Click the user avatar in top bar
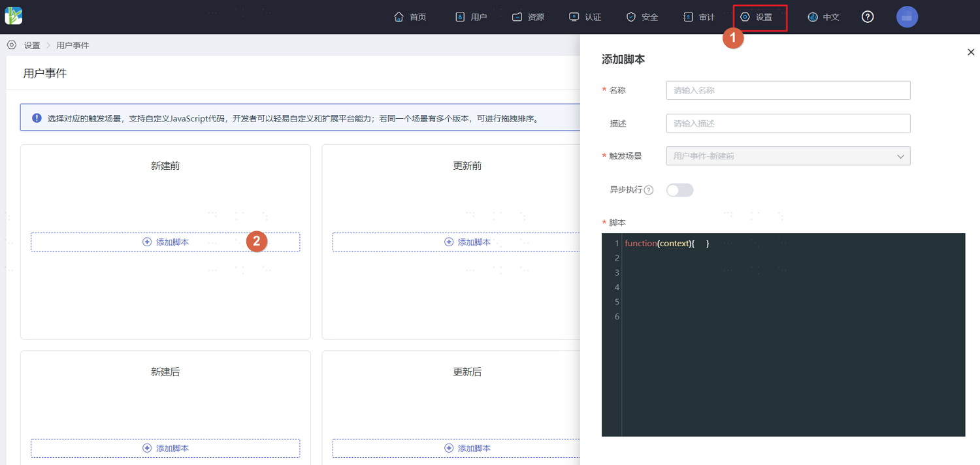 point(907,17)
